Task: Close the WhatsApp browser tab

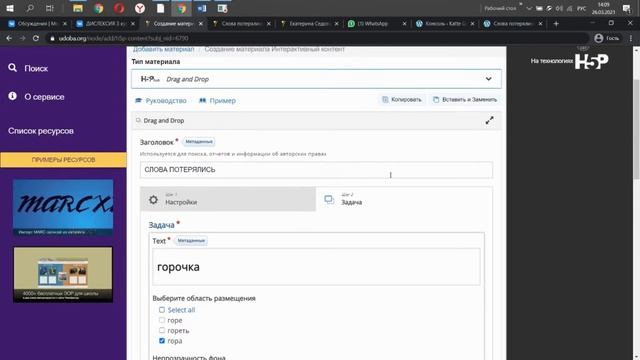Action: 404,24
